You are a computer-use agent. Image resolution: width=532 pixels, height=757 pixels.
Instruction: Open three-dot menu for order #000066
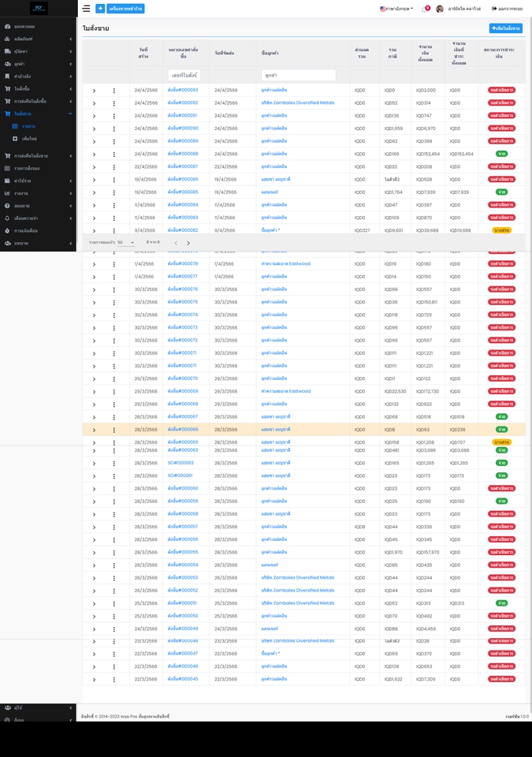tap(114, 430)
